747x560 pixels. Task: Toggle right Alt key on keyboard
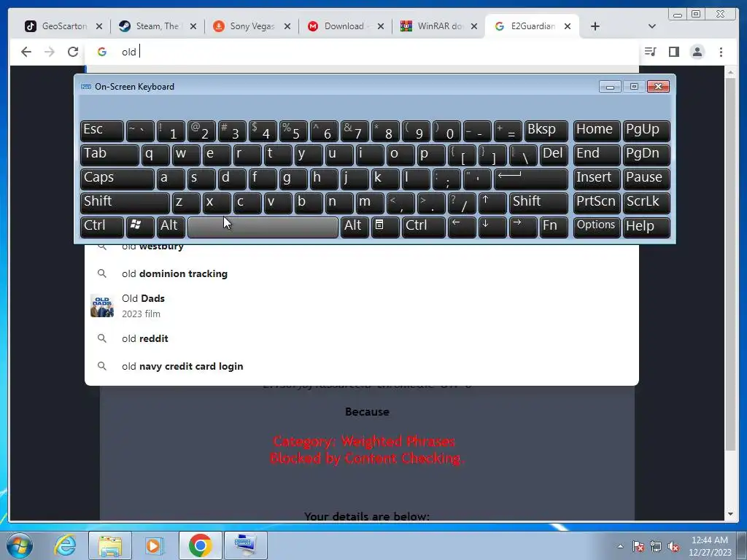355,227
